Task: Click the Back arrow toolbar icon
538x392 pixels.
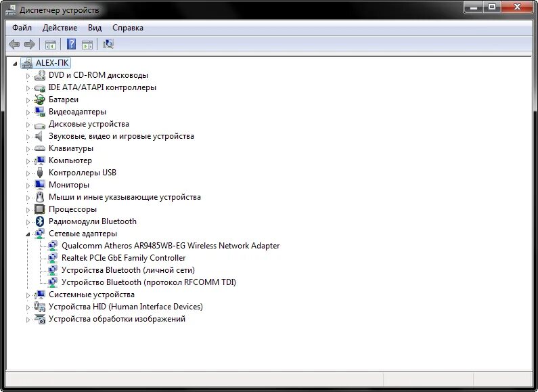Action: (x=14, y=44)
